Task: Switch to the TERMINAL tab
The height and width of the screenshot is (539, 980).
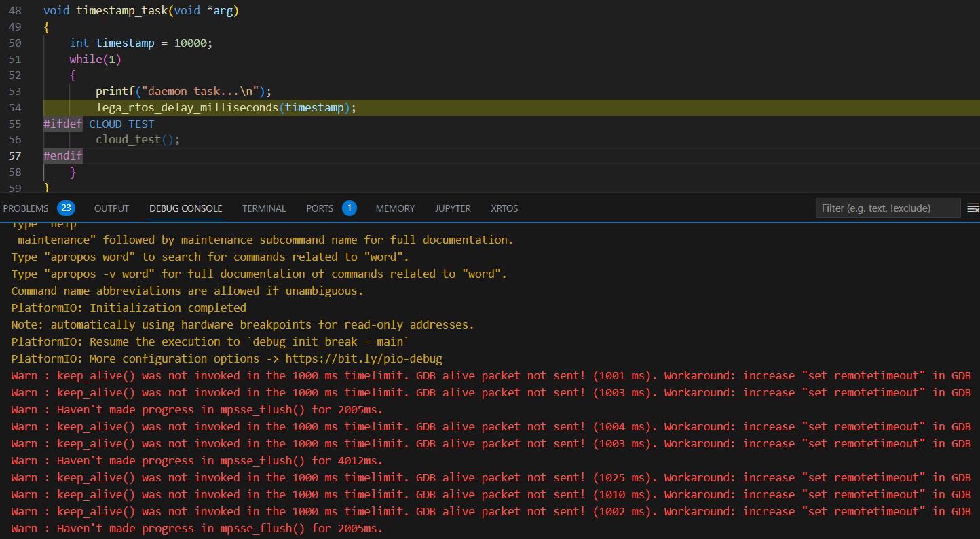Action: (264, 208)
